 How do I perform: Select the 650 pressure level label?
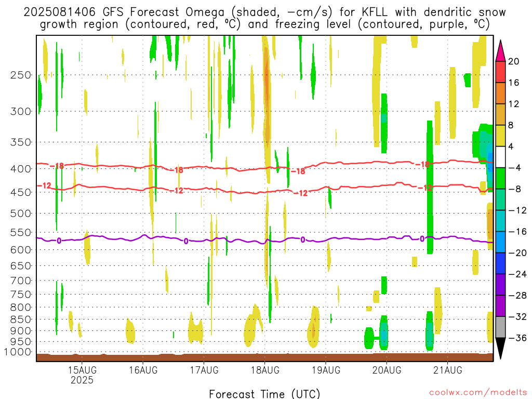click(x=21, y=265)
